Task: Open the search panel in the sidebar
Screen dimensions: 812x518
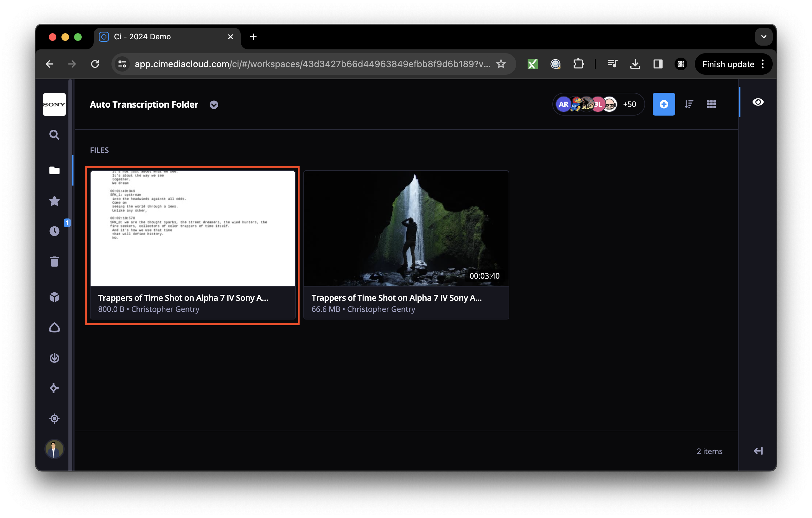Action: [x=54, y=135]
